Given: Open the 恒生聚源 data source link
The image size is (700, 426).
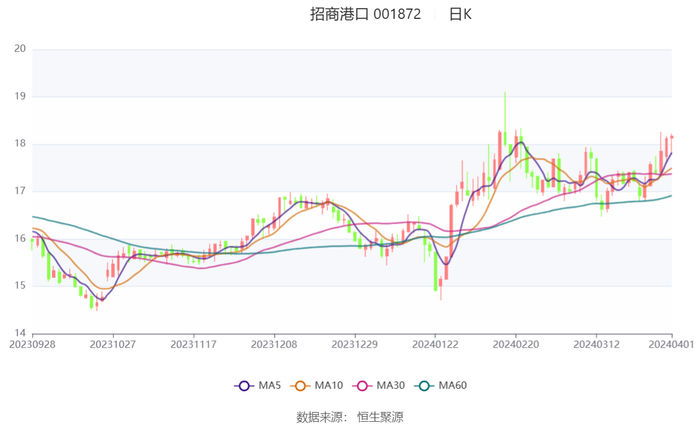Looking at the screenshot, I should 380,416.
